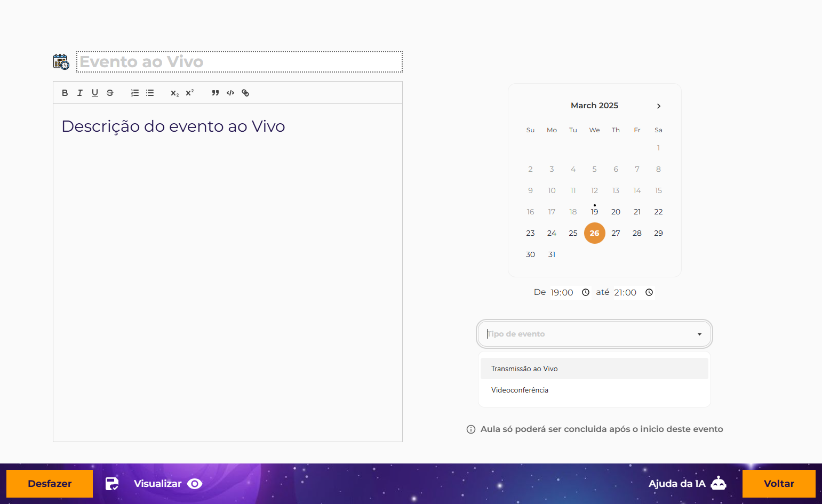Insert a bulleted list
The image size is (822, 504).
coord(150,93)
